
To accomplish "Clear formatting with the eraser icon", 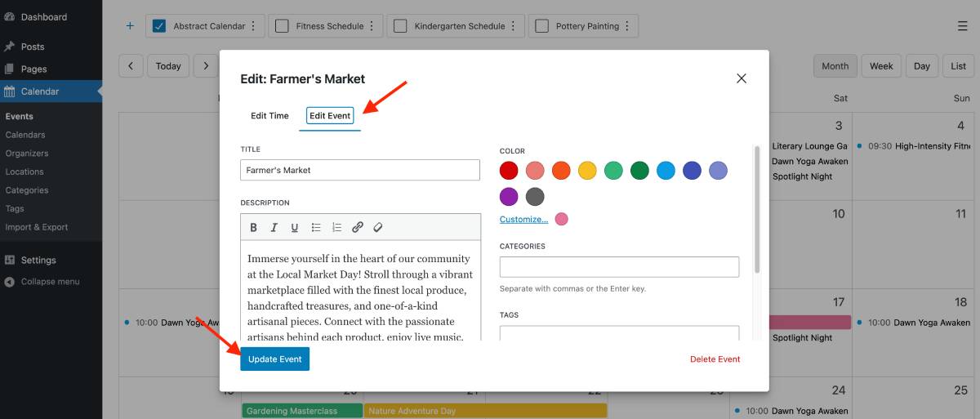I will pyautogui.click(x=378, y=228).
